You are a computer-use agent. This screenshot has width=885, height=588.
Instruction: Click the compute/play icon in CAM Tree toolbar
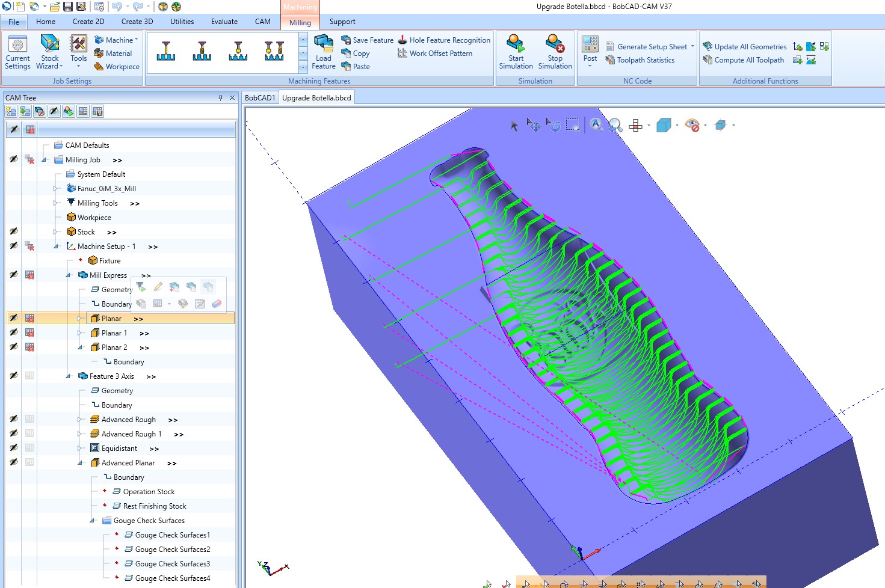click(x=69, y=111)
